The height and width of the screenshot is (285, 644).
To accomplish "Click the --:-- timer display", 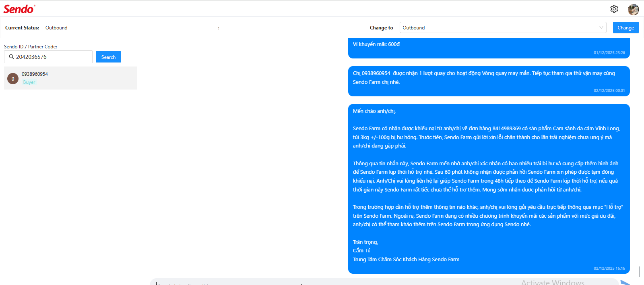I will (219, 28).
